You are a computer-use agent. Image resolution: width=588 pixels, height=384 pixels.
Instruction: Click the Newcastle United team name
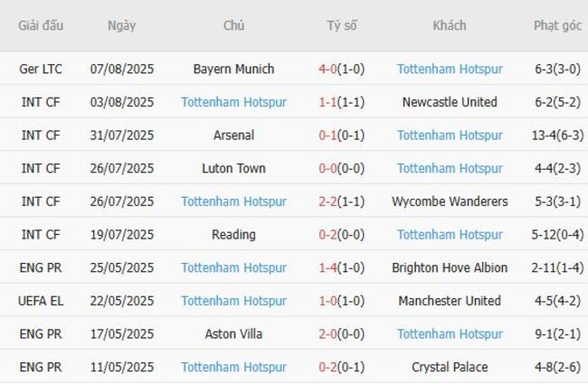point(450,102)
